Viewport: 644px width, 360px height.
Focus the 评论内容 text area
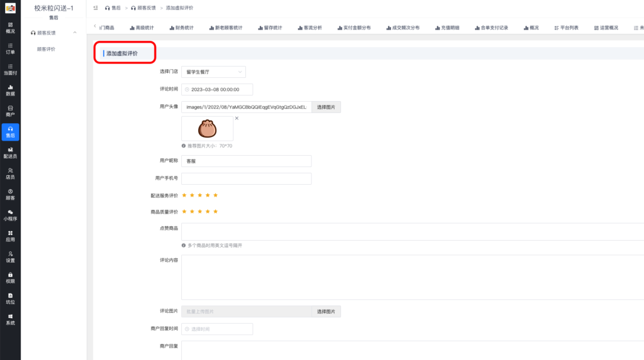413,278
